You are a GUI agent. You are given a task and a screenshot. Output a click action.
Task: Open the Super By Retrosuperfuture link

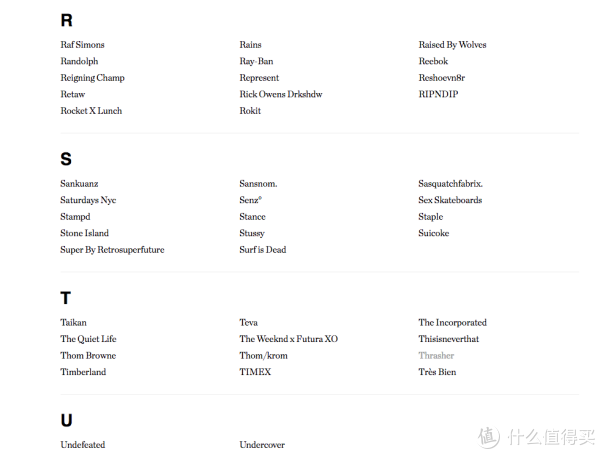click(x=112, y=250)
